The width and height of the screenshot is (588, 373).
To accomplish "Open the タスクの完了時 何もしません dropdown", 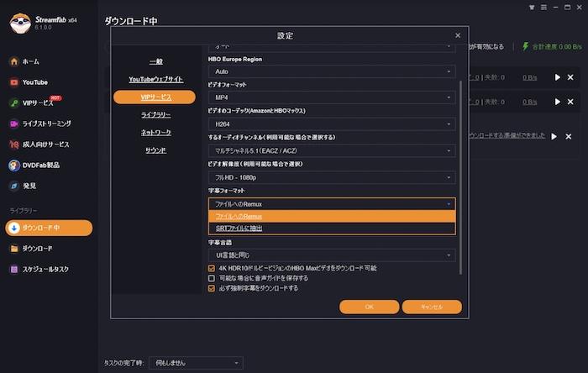I will click(196, 363).
